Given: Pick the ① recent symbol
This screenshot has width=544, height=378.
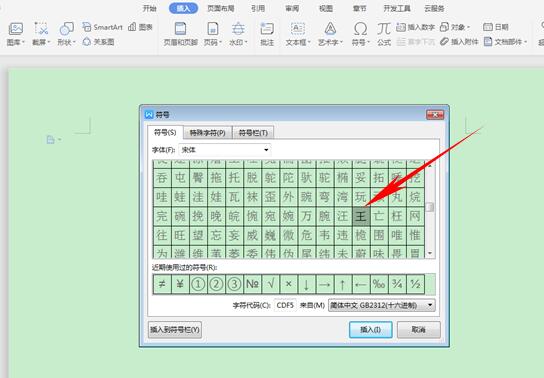Looking at the screenshot, I should click(x=198, y=284).
